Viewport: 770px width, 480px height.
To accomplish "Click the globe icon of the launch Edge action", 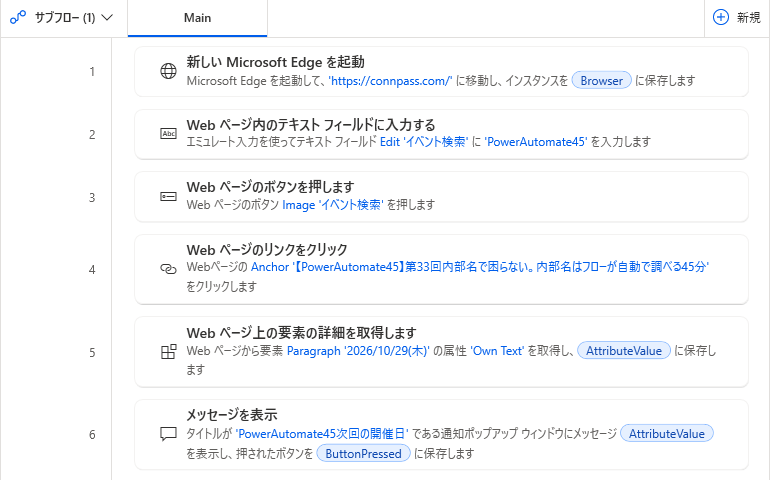I will tap(168, 71).
